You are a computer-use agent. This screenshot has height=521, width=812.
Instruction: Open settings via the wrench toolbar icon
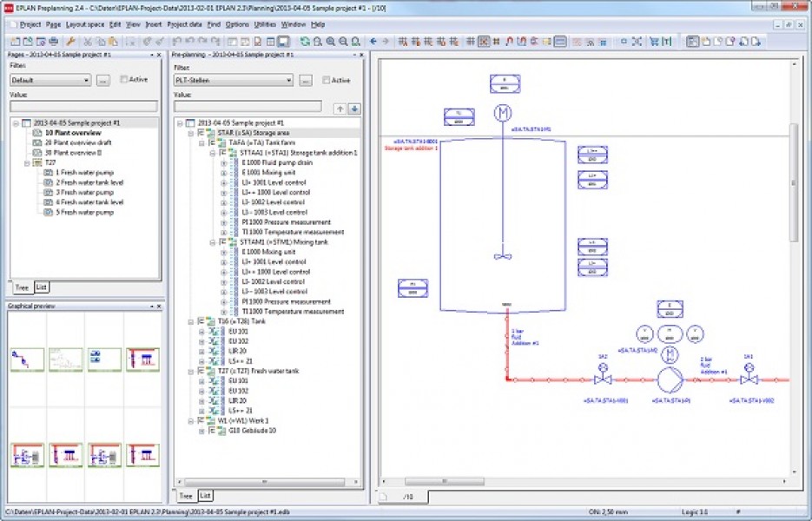71,41
